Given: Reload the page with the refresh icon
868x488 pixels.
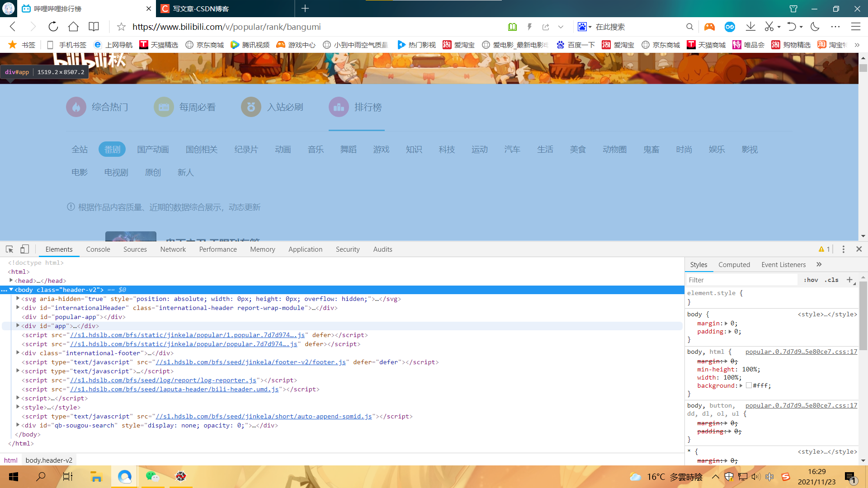Looking at the screenshot, I should [x=53, y=27].
